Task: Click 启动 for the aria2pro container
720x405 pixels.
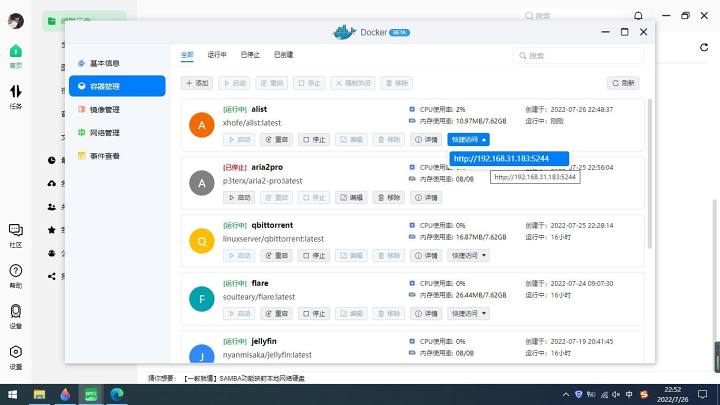Action: click(x=239, y=197)
